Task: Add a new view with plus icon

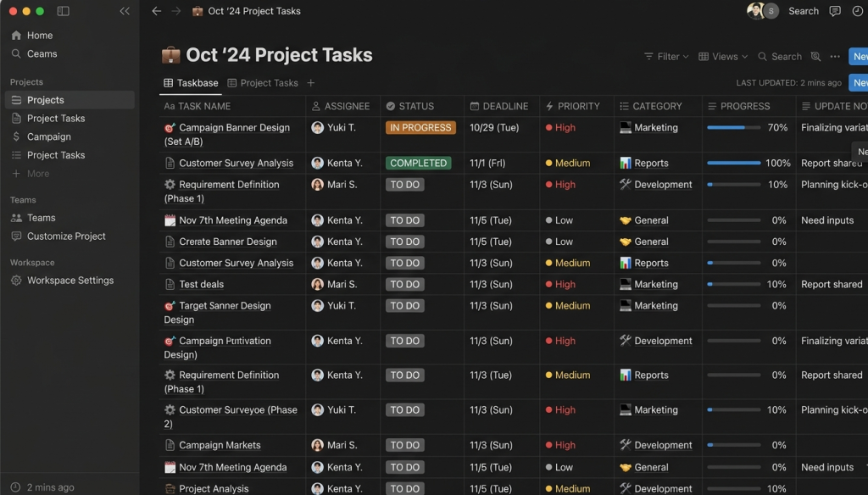Action: pos(311,83)
